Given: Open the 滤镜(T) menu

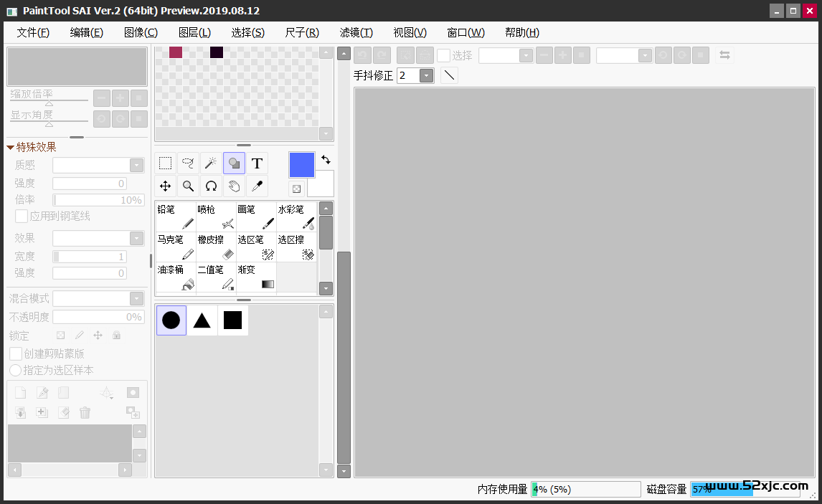Looking at the screenshot, I should 356,32.
